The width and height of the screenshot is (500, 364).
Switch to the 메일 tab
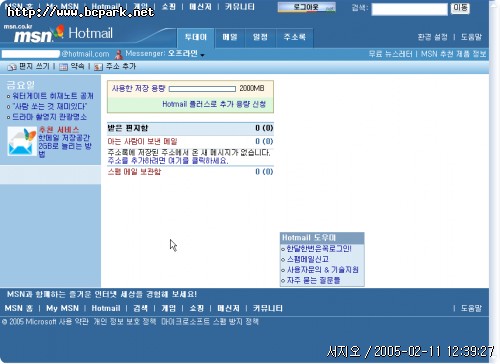point(230,37)
